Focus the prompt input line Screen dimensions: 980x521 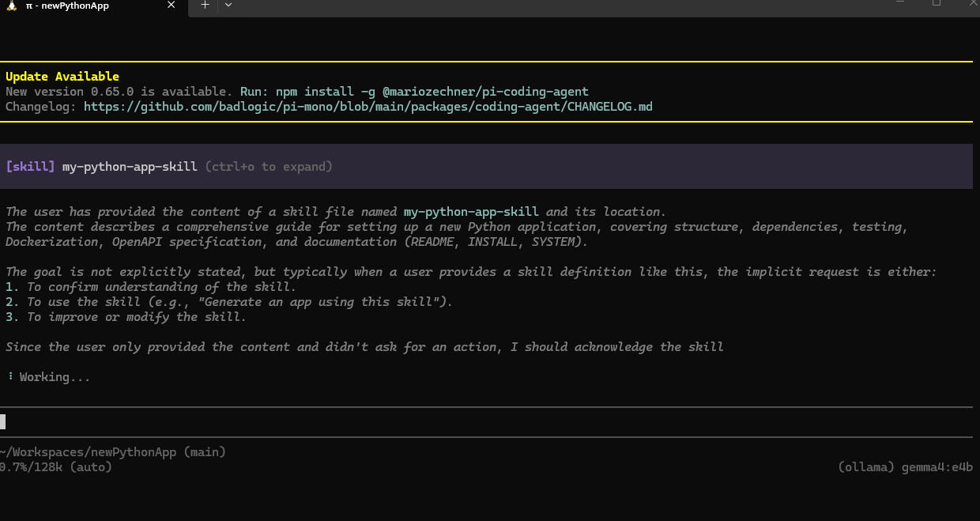pyautogui.click(x=474, y=421)
